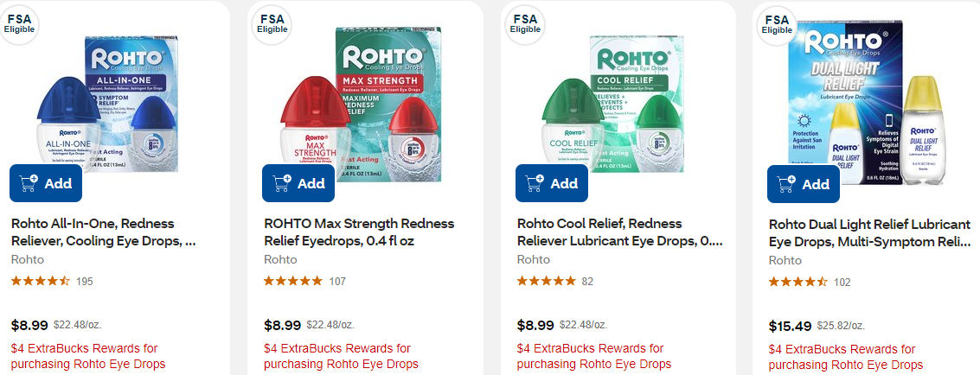This screenshot has height=375, width=980.
Task: Add ROHTO Max Strength to cart
Action: pyautogui.click(x=298, y=183)
